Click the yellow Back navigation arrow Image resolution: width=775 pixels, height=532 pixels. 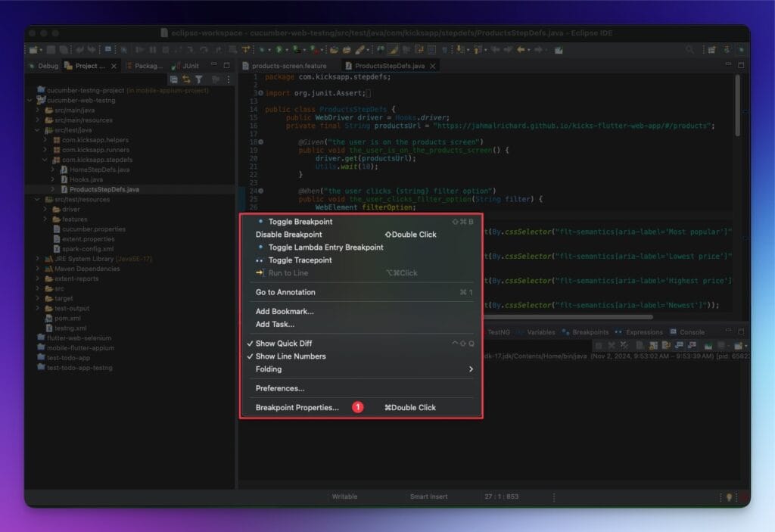tap(521, 49)
